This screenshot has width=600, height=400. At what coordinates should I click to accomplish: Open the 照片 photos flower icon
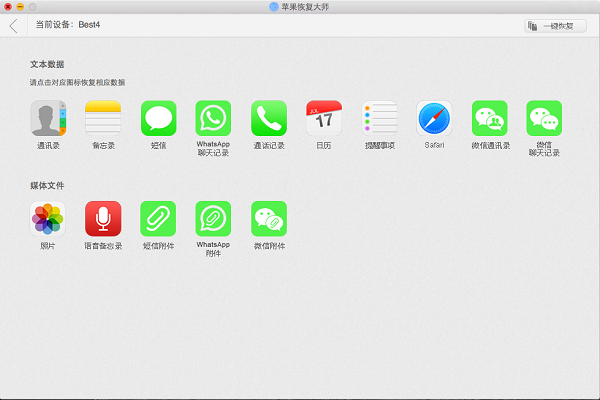47,219
